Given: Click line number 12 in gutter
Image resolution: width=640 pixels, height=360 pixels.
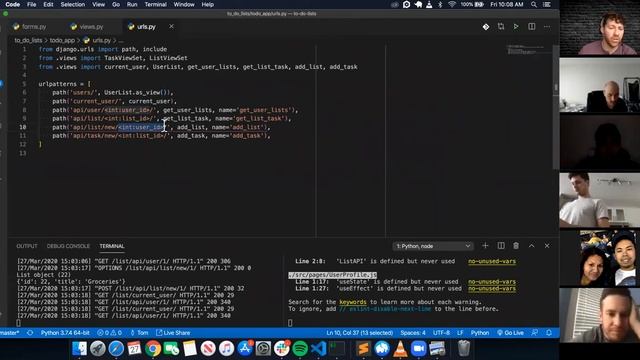Looking at the screenshot, I should point(23,144).
